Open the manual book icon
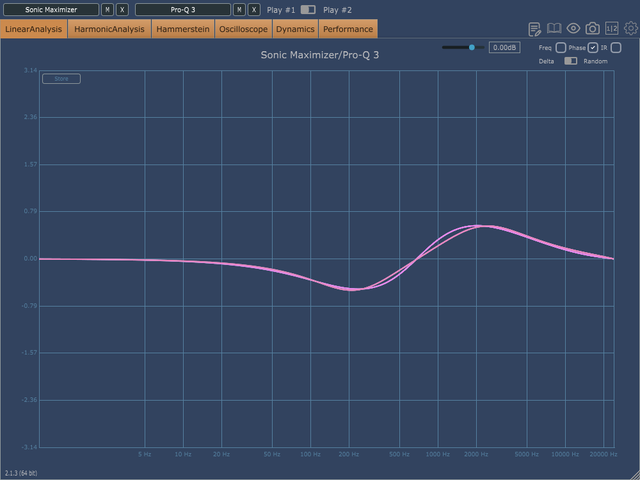 tap(554, 28)
